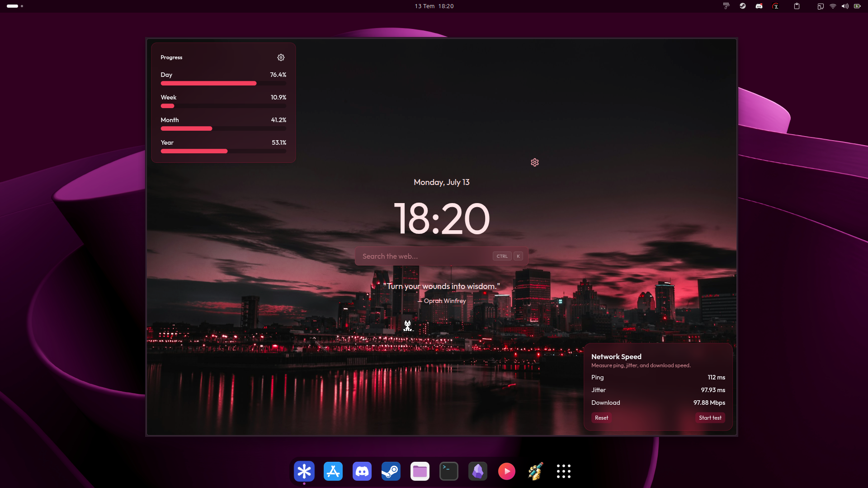The width and height of the screenshot is (868, 488).
Task: Click the Month percentage 41.2%
Action: click(x=278, y=120)
